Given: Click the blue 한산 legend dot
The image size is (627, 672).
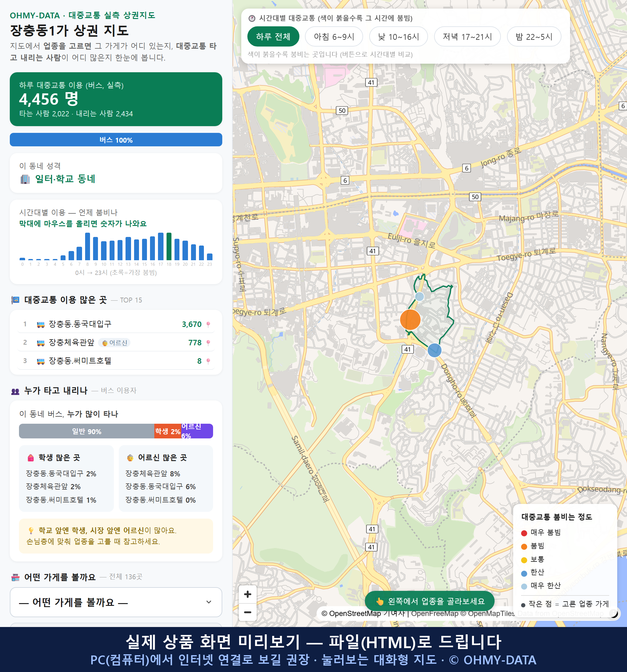Looking at the screenshot, I should 524,573.
